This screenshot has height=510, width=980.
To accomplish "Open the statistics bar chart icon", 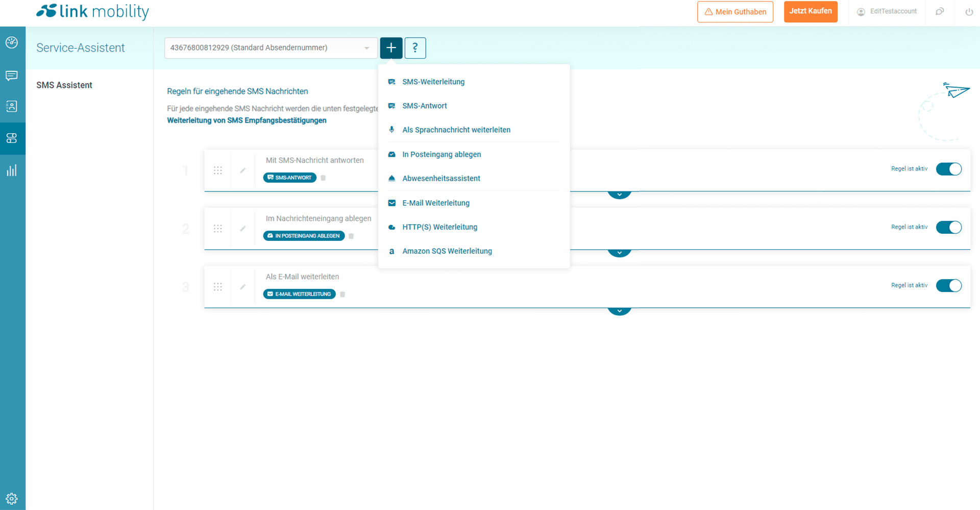I will (12, 171).
